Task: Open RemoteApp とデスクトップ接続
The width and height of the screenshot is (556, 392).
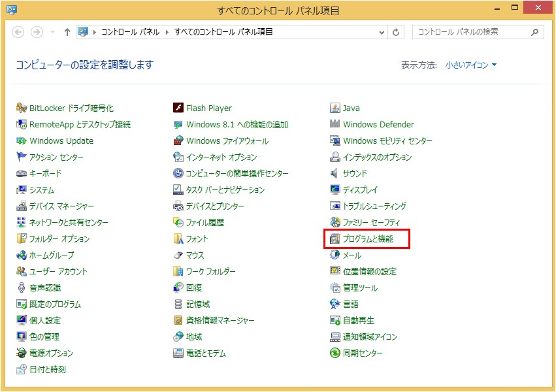Action: pos(73,124)
